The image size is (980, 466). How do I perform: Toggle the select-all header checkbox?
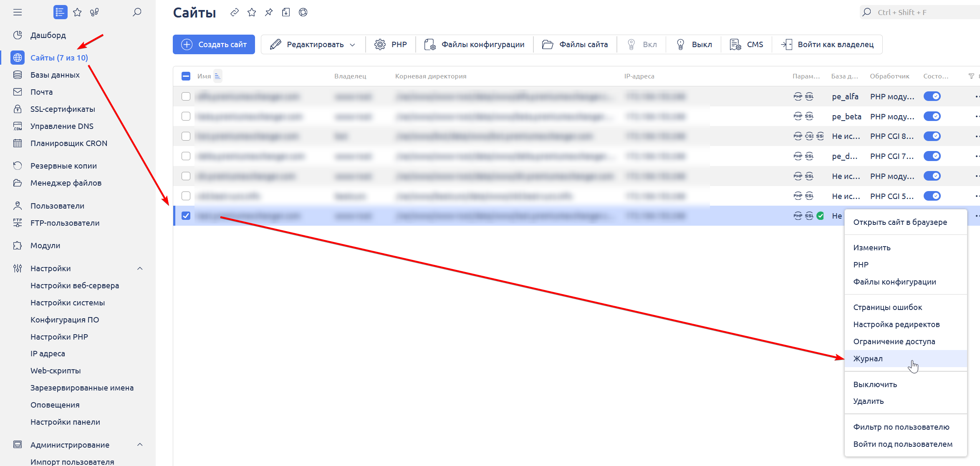pyautogui.click(x=186, y=76)
